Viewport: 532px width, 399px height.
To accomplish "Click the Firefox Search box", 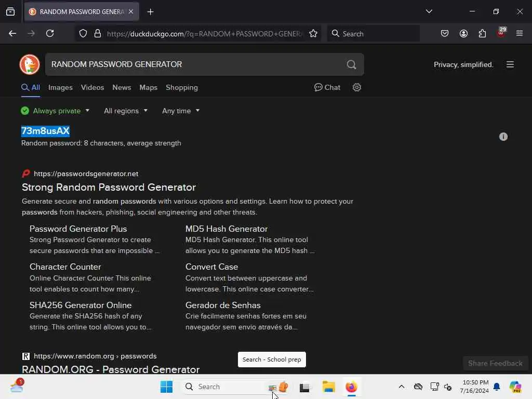I will [x=373, y=34].
